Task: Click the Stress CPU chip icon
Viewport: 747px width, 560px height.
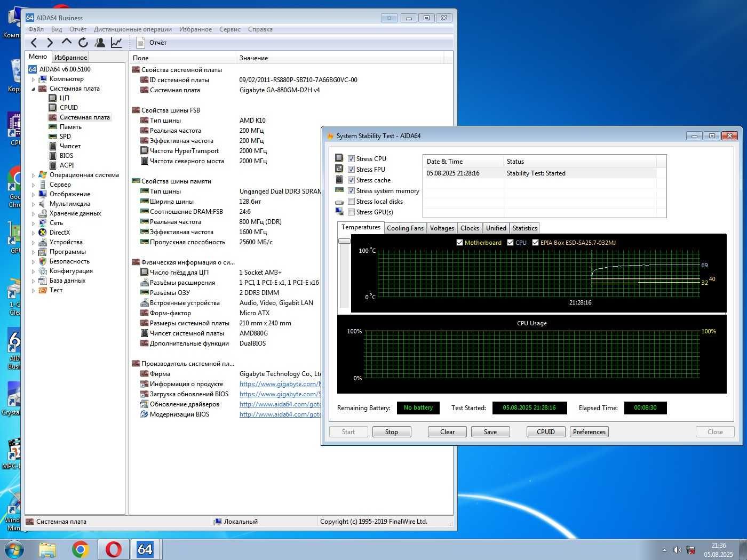Action: click(339, 158)
